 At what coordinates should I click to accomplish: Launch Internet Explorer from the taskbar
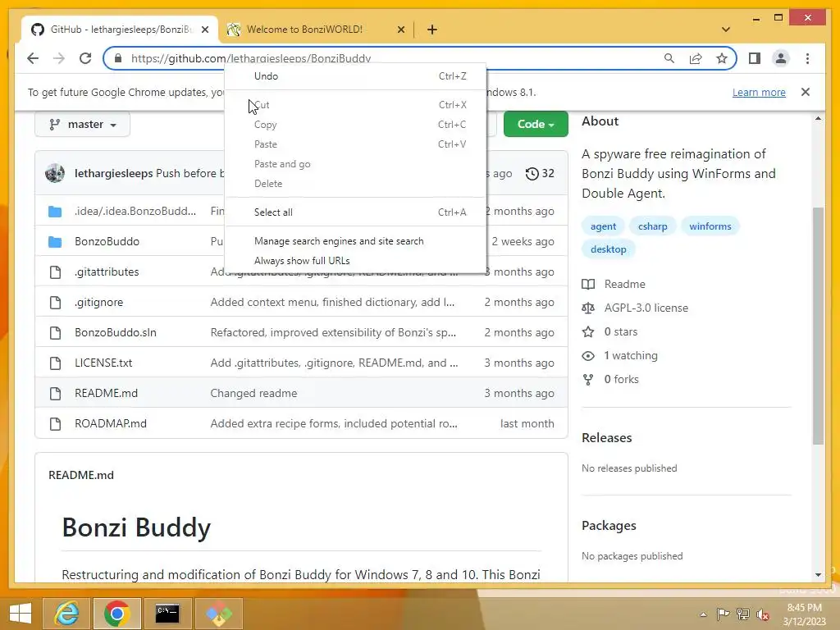[66, 614]
